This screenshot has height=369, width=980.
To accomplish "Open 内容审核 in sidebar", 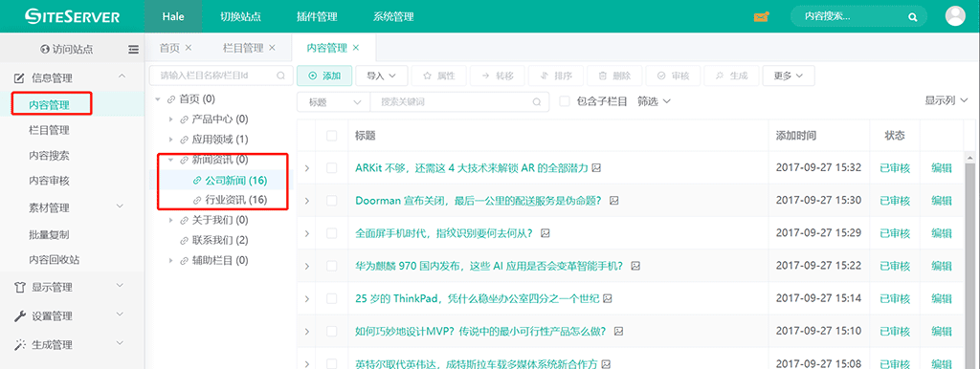I will pyautogui.click(x=49, y=181).
